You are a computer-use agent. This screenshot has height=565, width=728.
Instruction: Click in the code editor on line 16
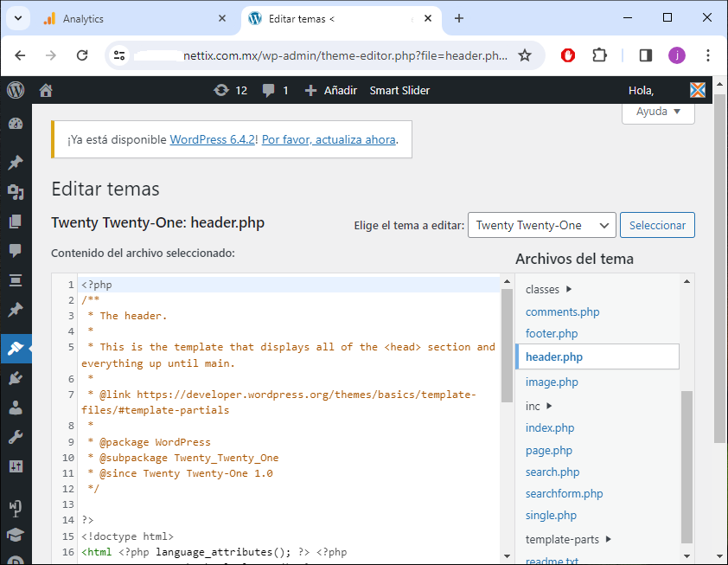[259, 552]
